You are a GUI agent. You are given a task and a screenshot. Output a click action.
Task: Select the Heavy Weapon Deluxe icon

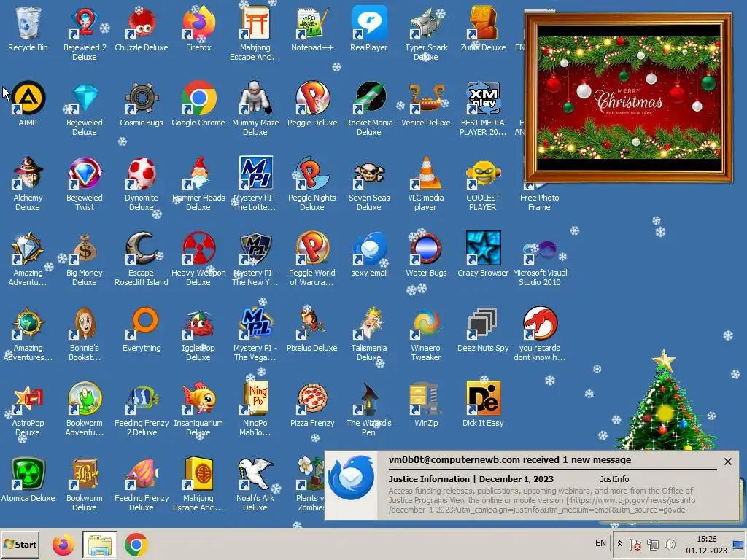(x=198, y=258)
